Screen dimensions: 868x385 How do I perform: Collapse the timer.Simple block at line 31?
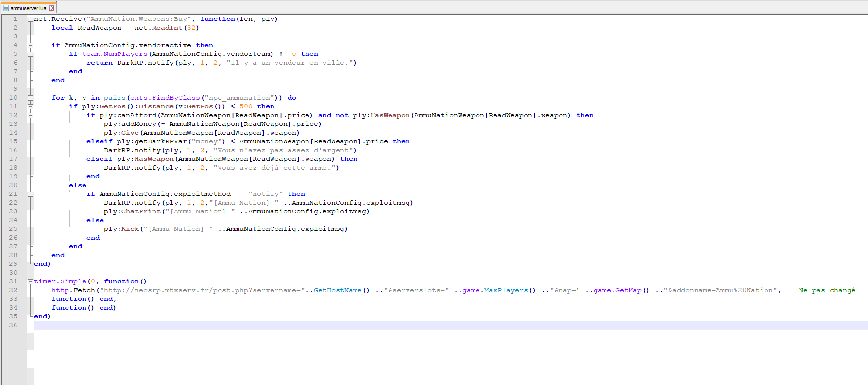tap(30, 281)
